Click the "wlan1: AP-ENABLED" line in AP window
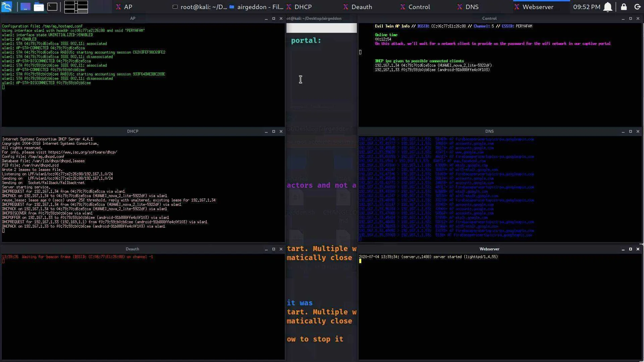The image size is (644, 362). click(19, 39)
